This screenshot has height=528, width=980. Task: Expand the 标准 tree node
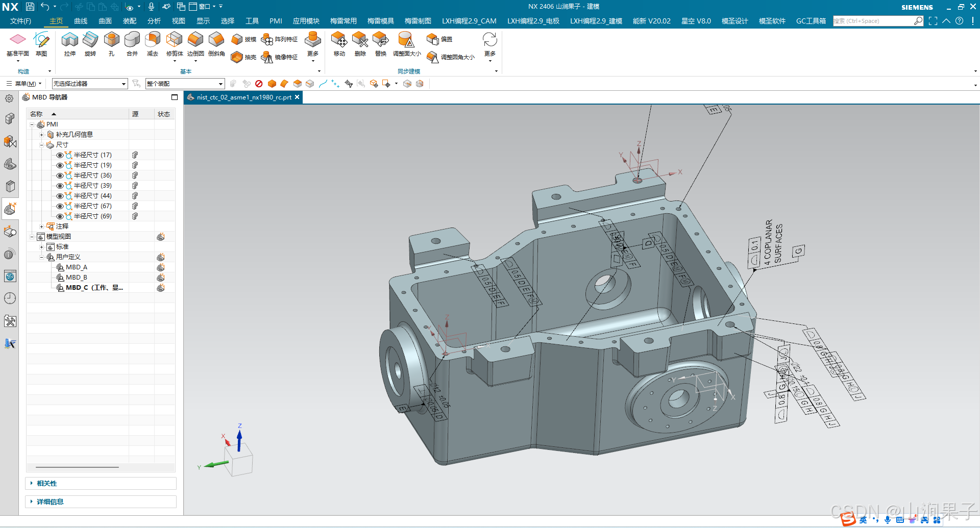click(42, 247)
